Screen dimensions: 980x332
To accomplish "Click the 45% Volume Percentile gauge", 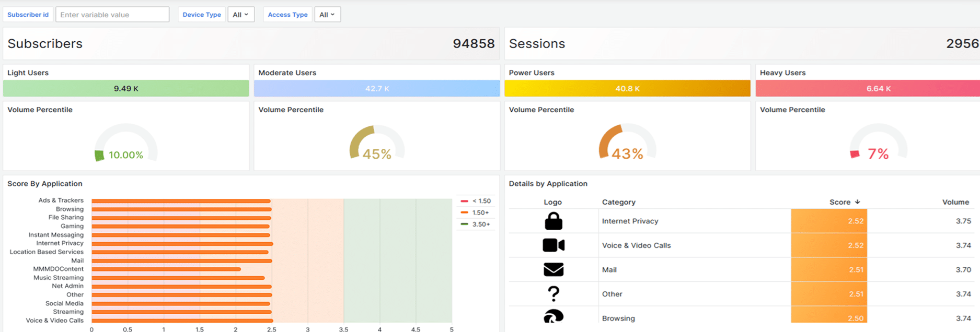I will tap(377, 144).
